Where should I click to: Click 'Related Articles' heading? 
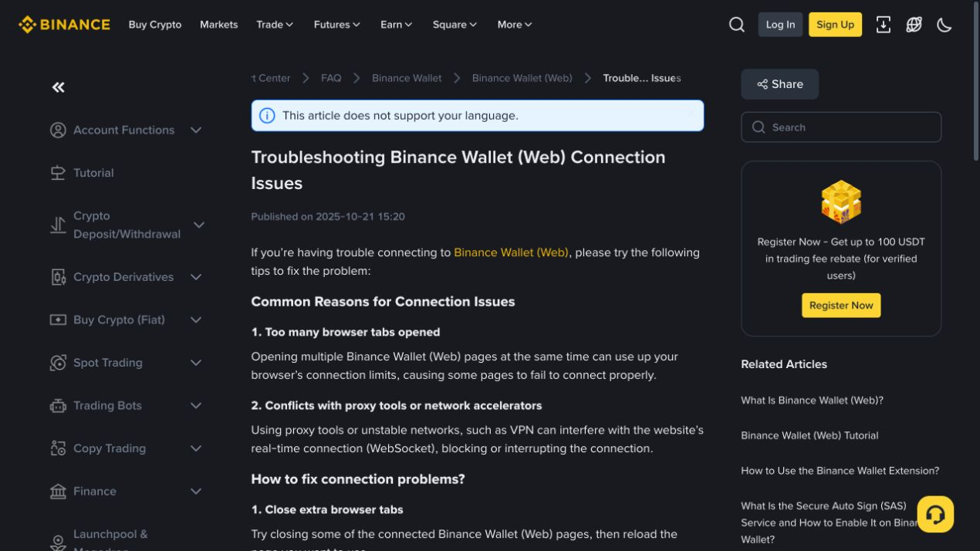tap(784, 364)
